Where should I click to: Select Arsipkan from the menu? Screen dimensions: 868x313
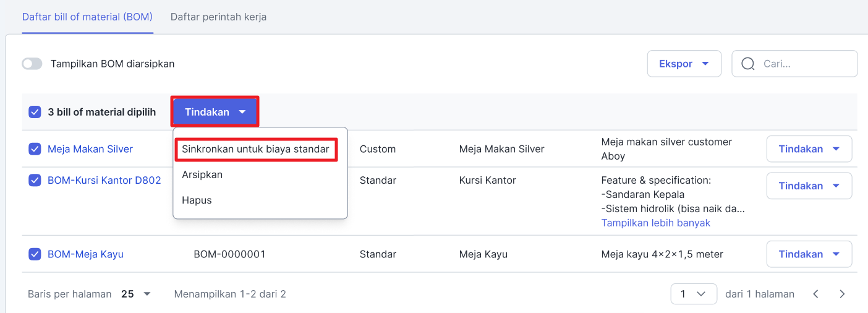(x=202, y=174)
